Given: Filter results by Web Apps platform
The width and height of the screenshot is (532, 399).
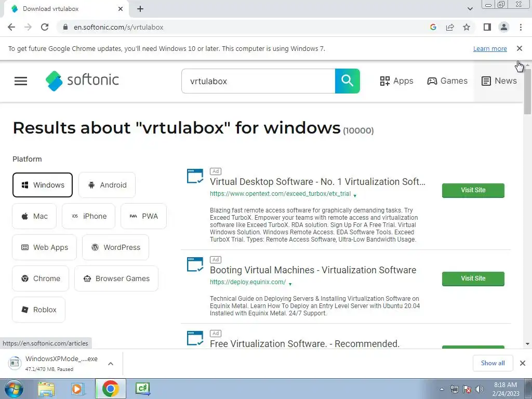Looking at the screenshot, I should tap(45, 247).
